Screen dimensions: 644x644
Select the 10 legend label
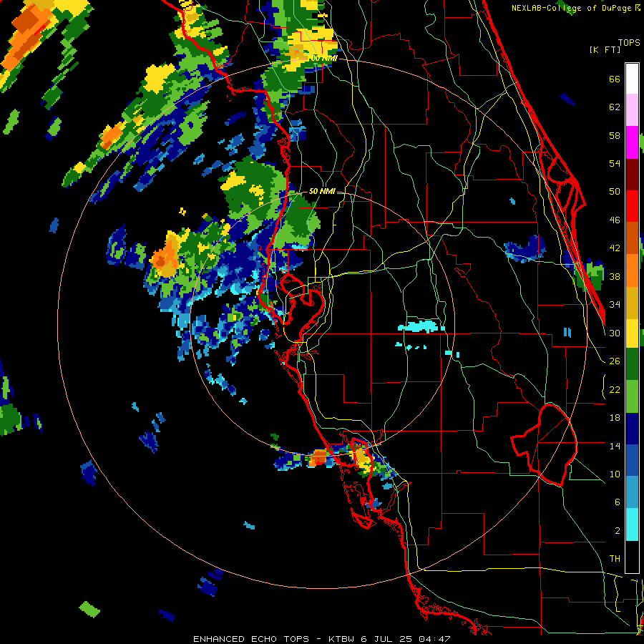(615, 474)
